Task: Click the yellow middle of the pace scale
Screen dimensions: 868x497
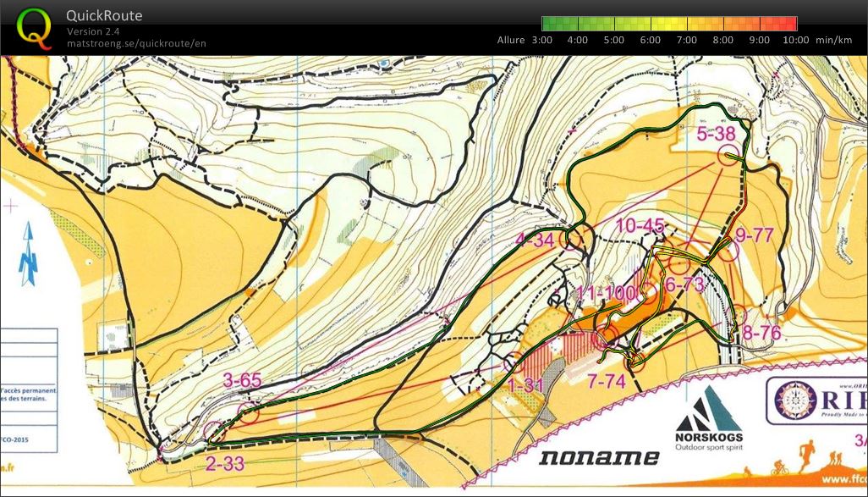Action: pyautogui.click(x=669, y=23)
